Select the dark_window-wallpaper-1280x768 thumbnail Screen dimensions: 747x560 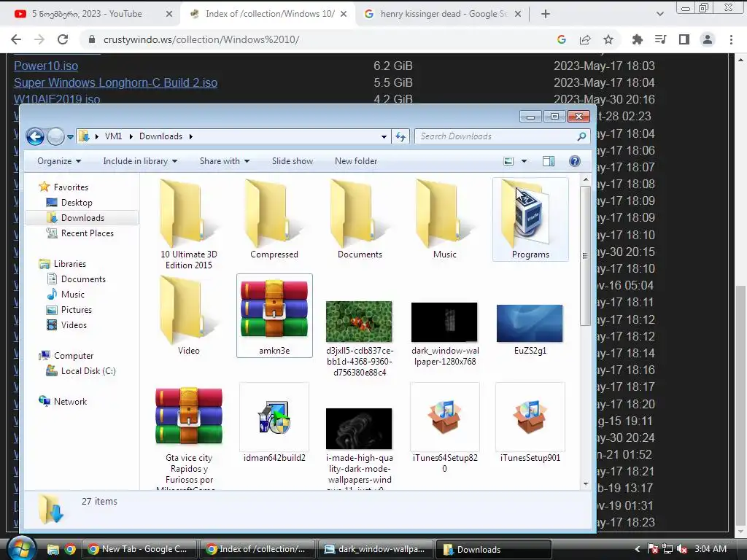point(444,322)
